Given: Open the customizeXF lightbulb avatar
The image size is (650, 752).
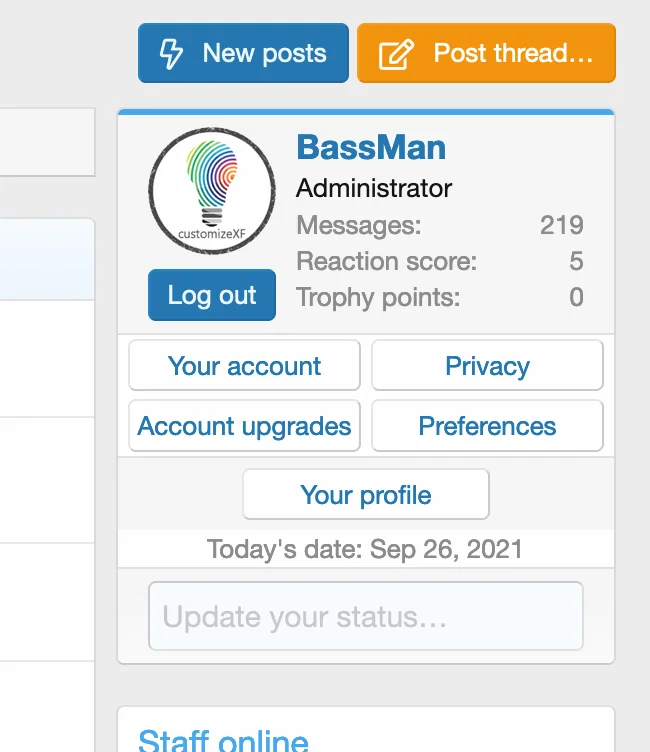Looking at the screenshot, I should 212,190.
